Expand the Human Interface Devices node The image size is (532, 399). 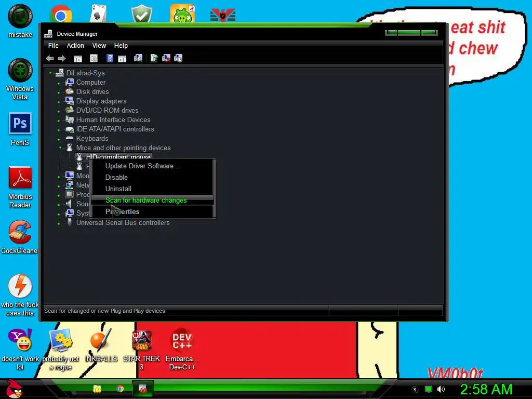(x=59, y=121)
